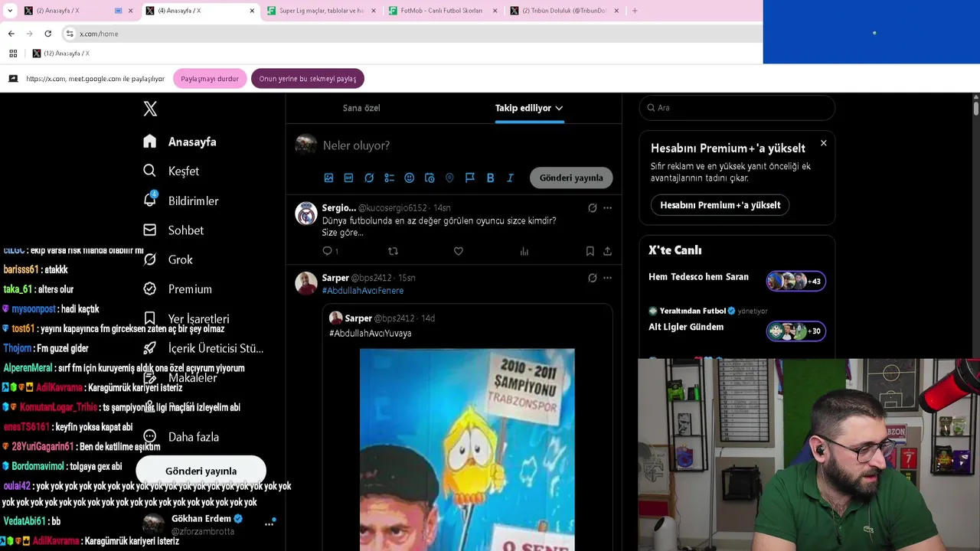Click Paylaşmayı durdur button
The height and width of the screenshot is (551, 980).
click(210, 79)
